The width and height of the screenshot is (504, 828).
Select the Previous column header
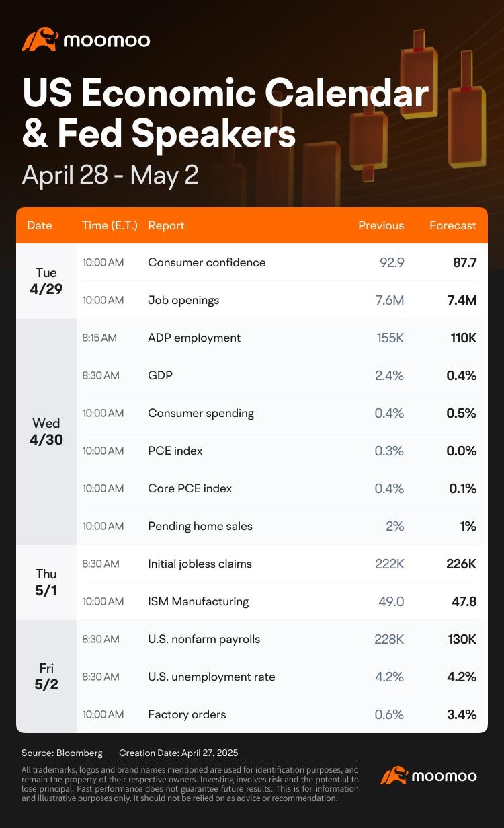pyautogui.click(x=381, y=225)
